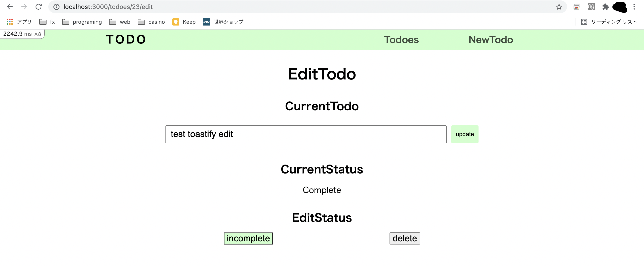Click the site info icon in address bar

pos(57,7)
